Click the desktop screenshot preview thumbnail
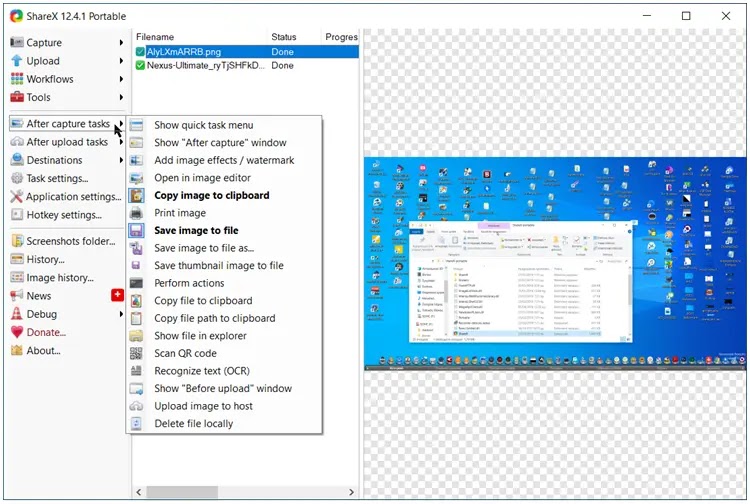Image resolution: width=750 pixels, height=504 pixels. [x=555, y=264]
